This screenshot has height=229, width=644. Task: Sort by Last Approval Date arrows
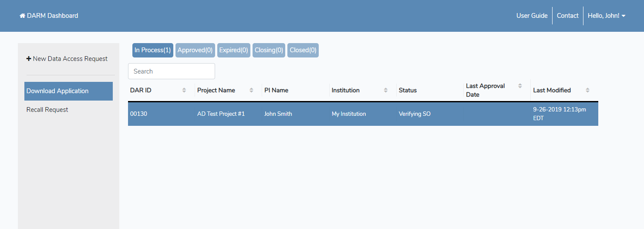[x=520, y=86]
